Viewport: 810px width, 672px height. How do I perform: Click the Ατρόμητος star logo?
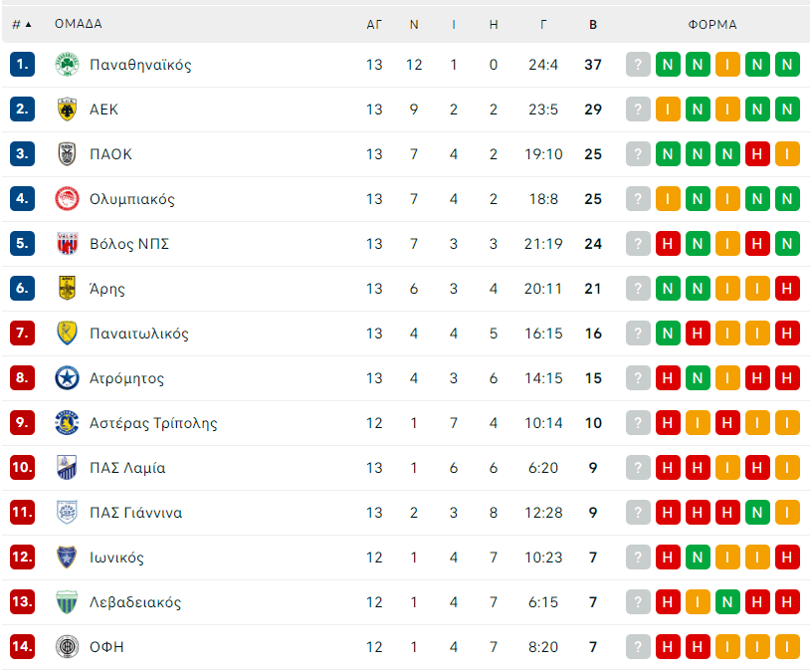(67, 378)
